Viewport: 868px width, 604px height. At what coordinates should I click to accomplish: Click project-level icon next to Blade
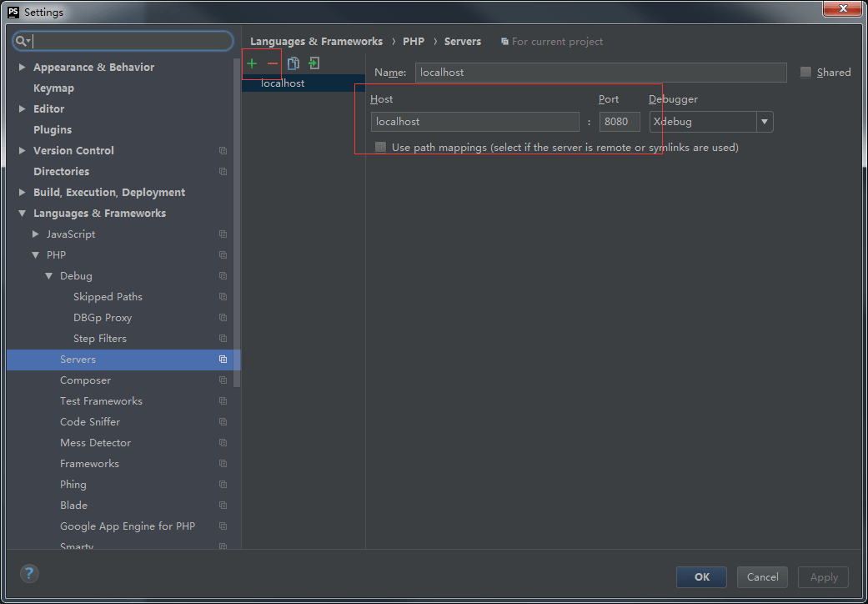[x=223, y=506]
